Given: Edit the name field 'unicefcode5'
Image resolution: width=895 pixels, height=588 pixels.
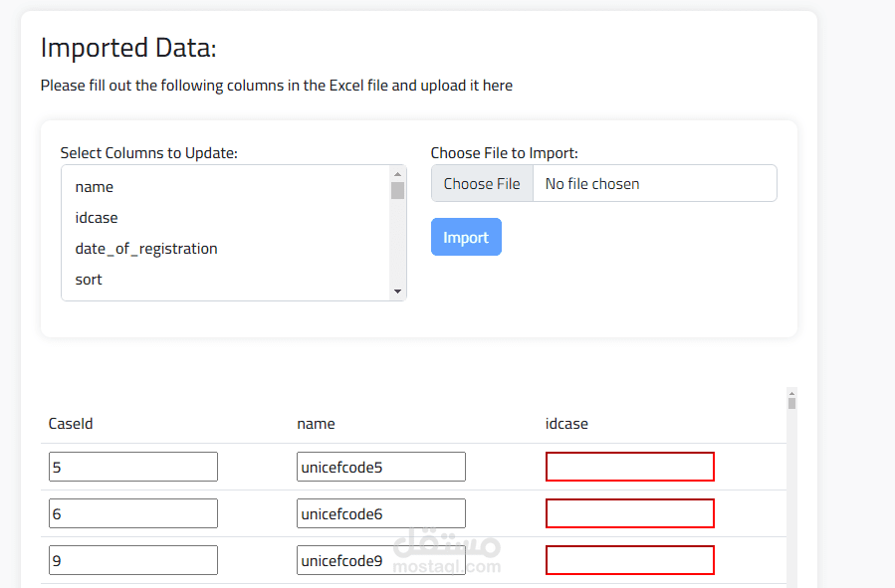Looking at the screenshot, I should point(381,468).
